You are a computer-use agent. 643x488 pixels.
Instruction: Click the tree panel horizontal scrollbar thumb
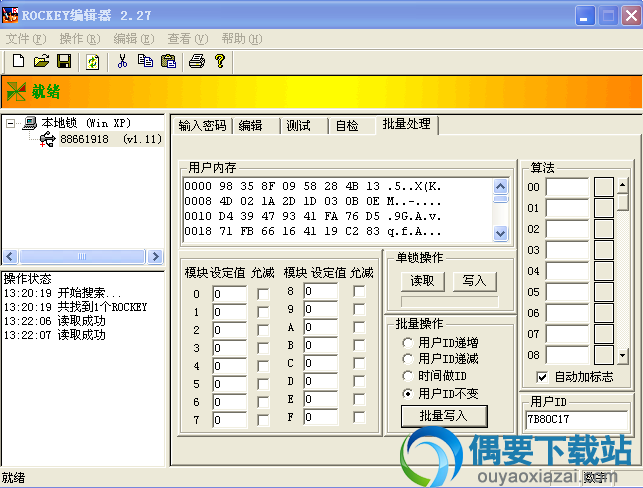click(82, 257)
